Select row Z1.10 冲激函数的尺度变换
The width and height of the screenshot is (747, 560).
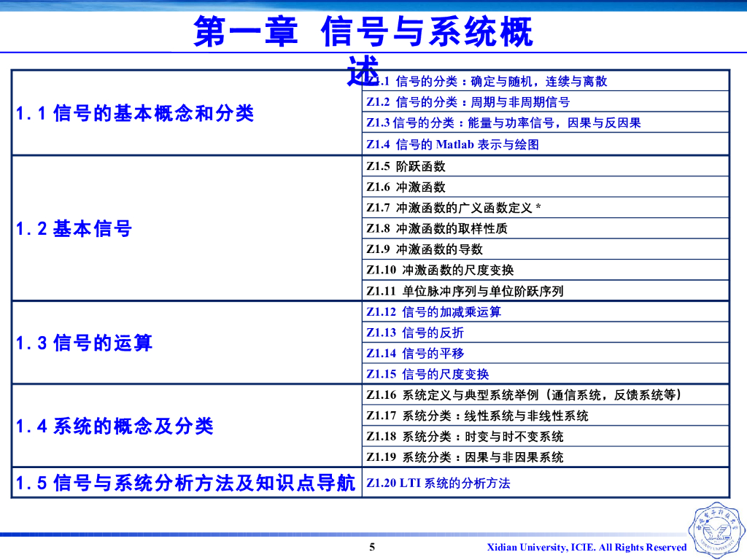546,270
